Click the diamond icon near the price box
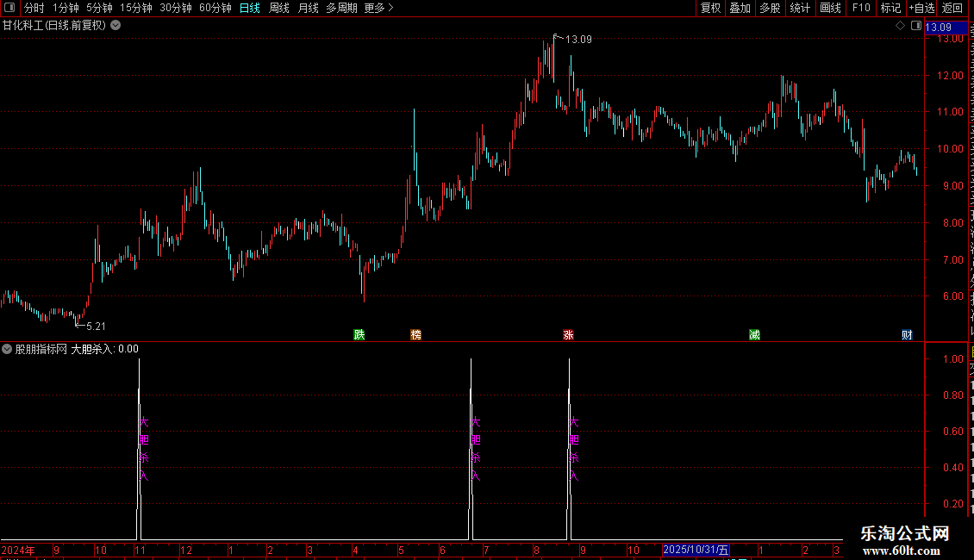Image resolution: width=974 pixels, height=560 pixels. (900, 26)
